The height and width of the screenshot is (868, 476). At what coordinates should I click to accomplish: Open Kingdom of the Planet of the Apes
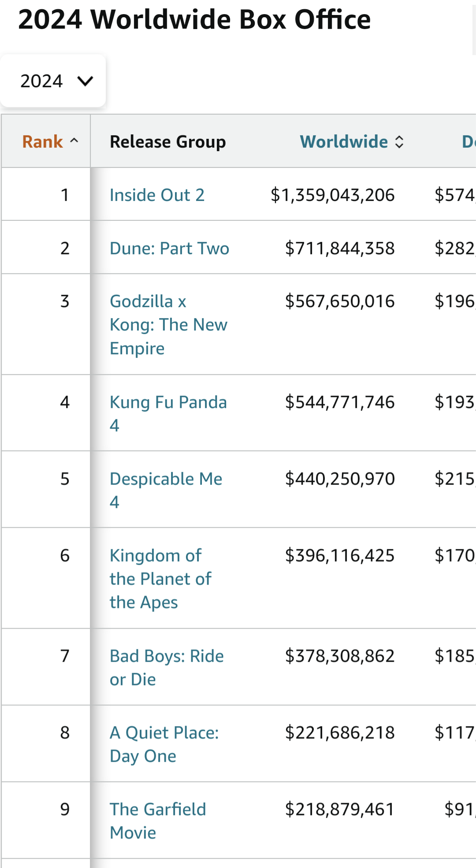(x=160, y=579)
